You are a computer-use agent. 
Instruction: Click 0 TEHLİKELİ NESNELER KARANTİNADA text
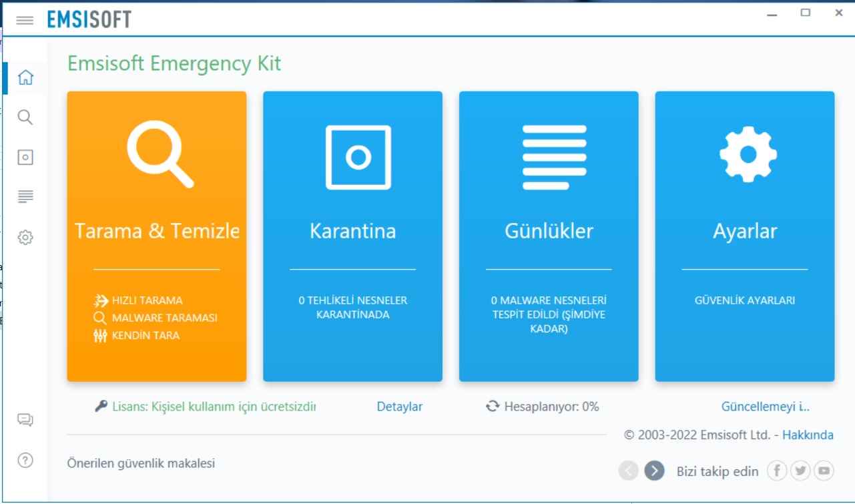pos(352,307)
